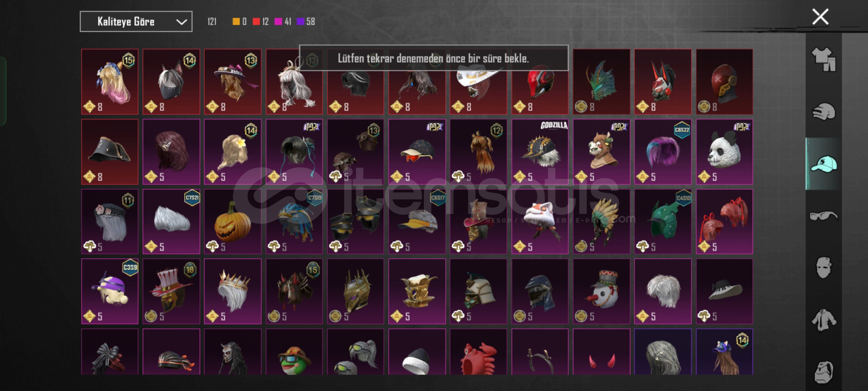Filter by the pink quality swatch
The height and width of the screenshot is (391, 868).
pos(278,22)
